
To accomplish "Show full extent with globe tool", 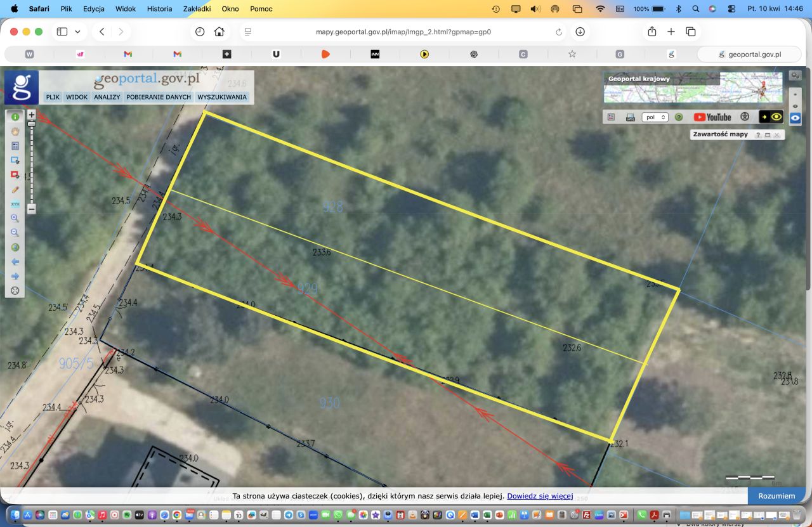I will click(15, 247).
